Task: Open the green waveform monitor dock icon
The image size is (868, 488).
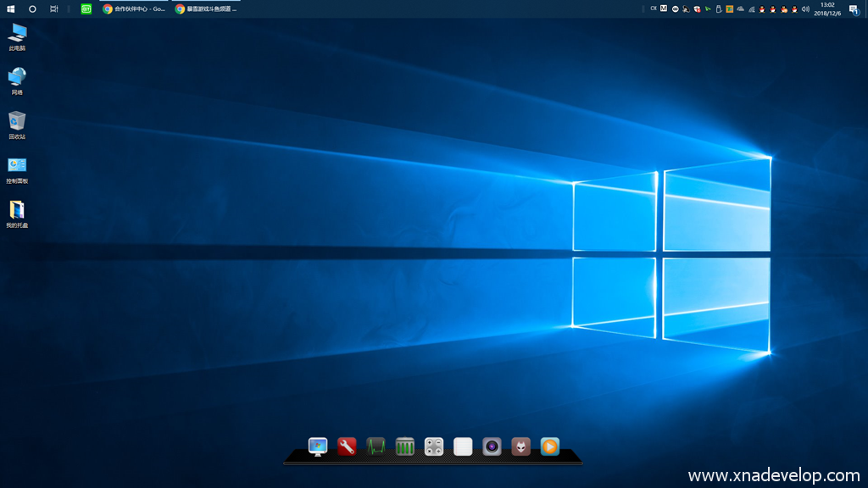Action: click(x=376, y=446)
